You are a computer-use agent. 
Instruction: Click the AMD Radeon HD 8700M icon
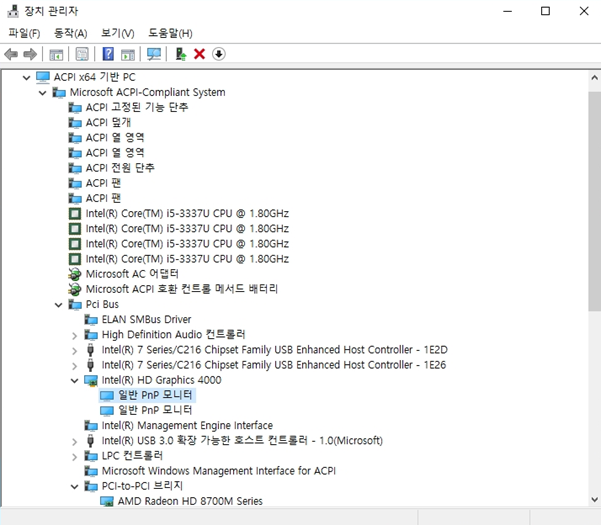[107, 501]
